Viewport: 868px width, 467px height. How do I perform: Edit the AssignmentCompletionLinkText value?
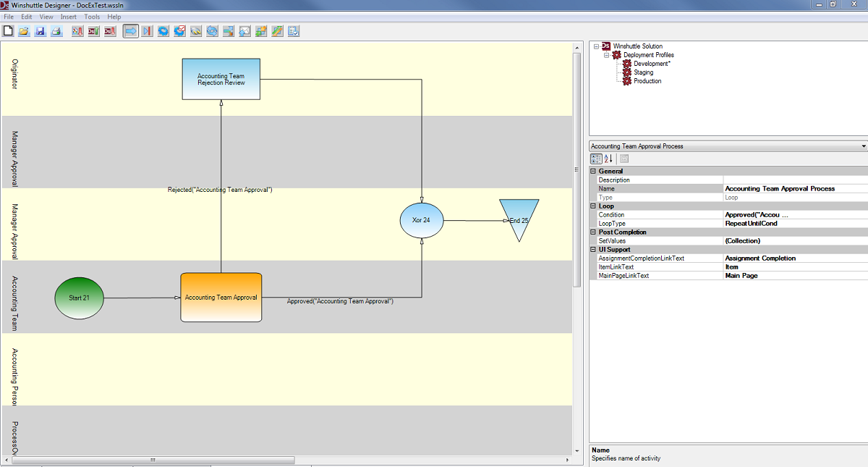pyautogui.click(x=796, y=258)
